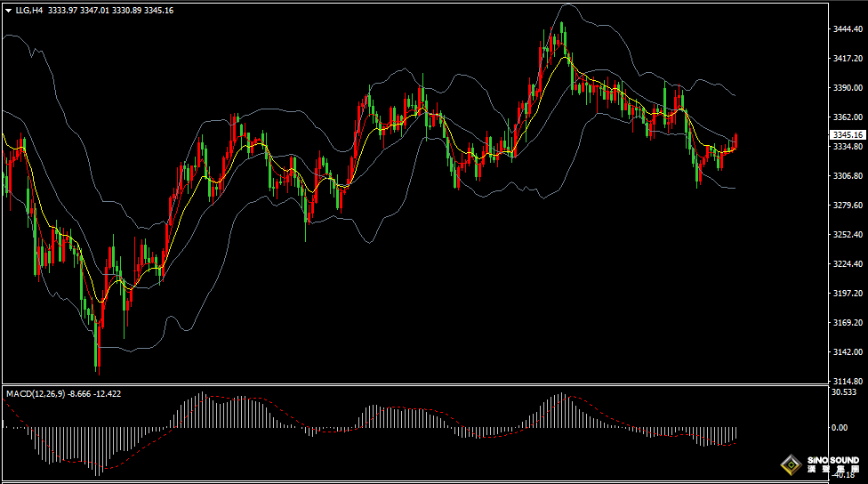Click the MACD 30.533 scale value
Screen dimensions: 868x484
tap(844, 392)
